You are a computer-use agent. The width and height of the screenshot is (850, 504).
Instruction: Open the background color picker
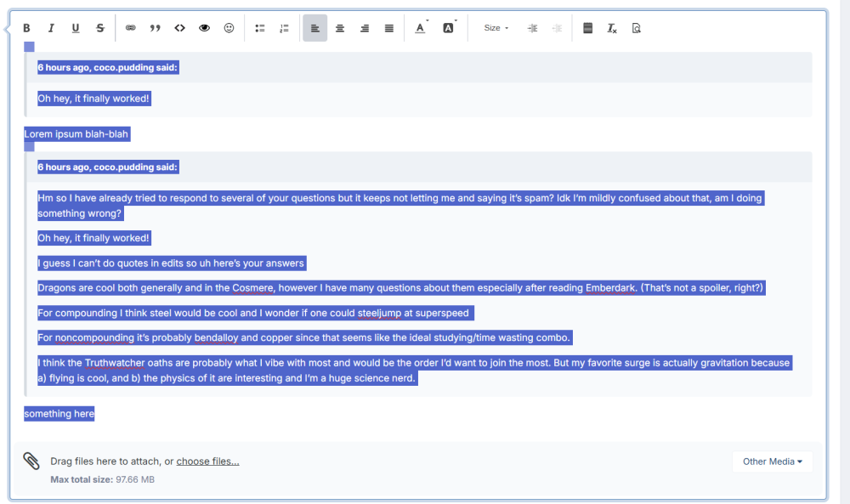pyautogui.click(x=450, y=28)
